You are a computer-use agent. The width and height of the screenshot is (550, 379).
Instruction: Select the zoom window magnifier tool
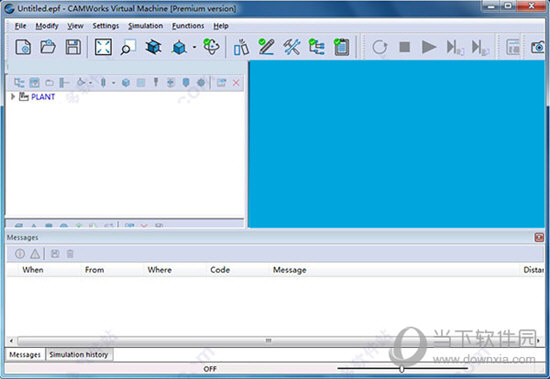[x=128, y=47]
